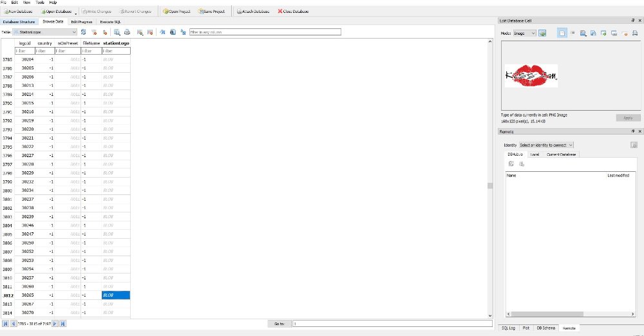Click the Save Project button
Screen dimensions: 644x336
[x=212, y=12]
